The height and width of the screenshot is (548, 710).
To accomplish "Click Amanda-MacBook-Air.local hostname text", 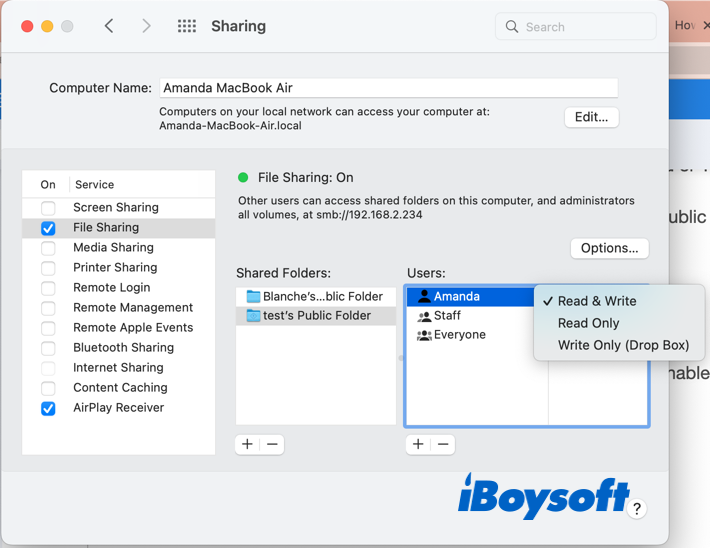I will pos(230,125).
